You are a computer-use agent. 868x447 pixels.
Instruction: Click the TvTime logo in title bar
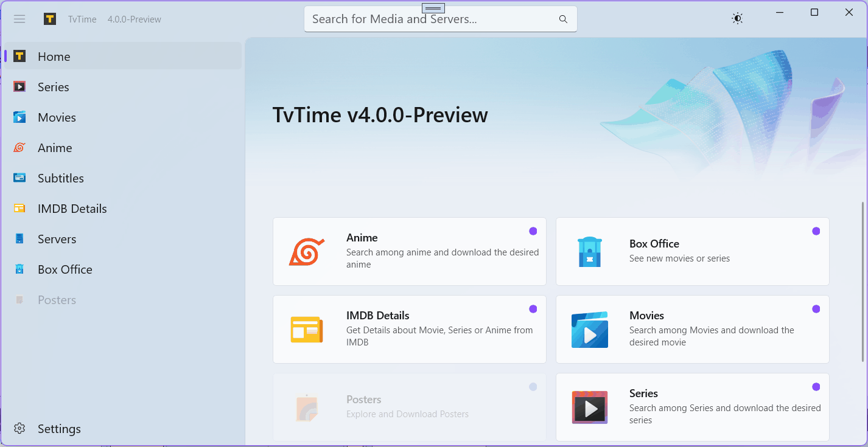pyautogui.click(x=50, y=19)
